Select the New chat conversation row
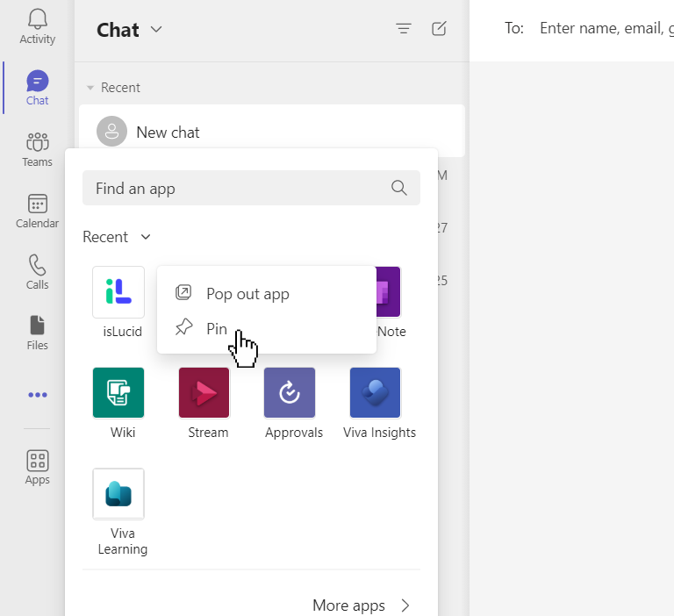674x616 pixels. point(272,131)
